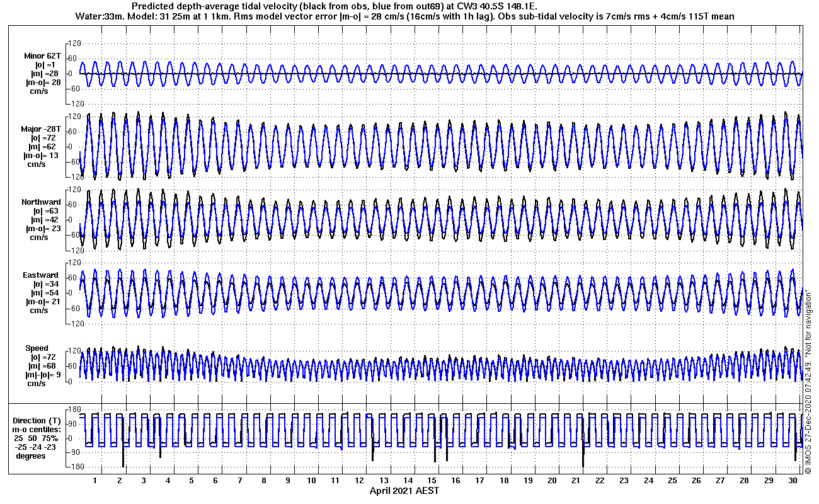This screenshot has width=819, height=504.
Task: Click day '2' on the date axis
Action: click(119, 481)
